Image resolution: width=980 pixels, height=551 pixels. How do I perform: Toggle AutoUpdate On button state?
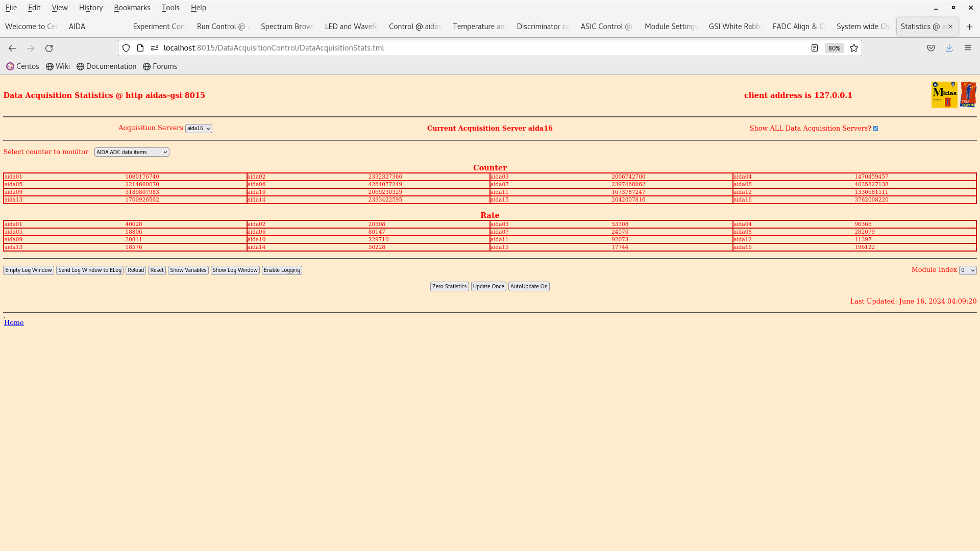(529, 286)
